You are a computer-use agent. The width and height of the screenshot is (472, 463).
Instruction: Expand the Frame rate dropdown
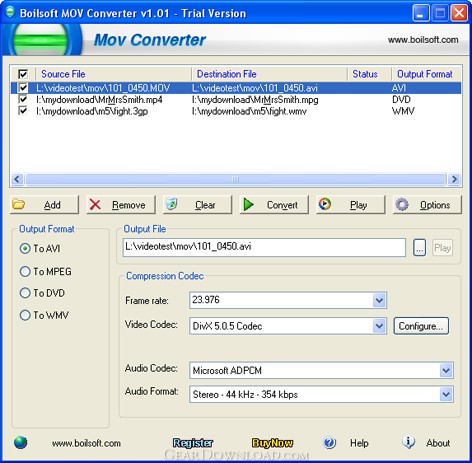coord(379,300)
